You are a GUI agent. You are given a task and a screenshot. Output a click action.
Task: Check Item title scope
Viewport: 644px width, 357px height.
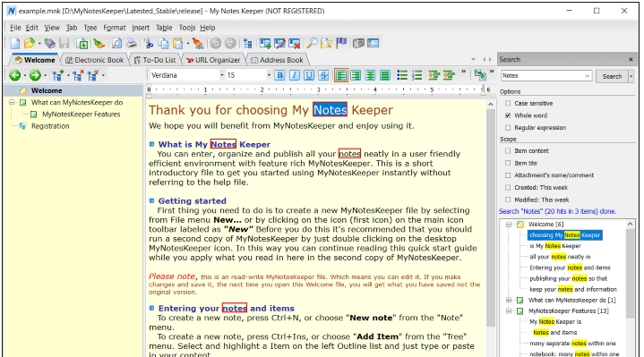point(508,163)
